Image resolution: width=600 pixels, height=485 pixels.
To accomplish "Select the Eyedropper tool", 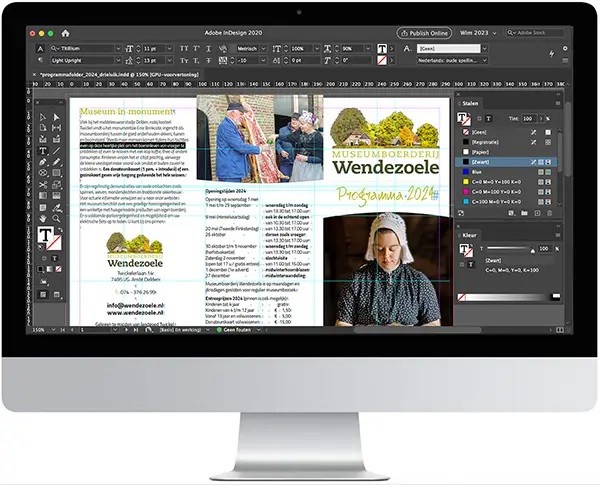I will point(56,208).
